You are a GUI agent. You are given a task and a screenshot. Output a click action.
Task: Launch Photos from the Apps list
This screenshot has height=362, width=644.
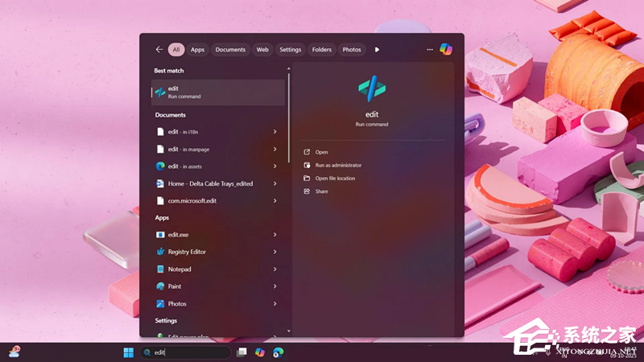point(177,304)
